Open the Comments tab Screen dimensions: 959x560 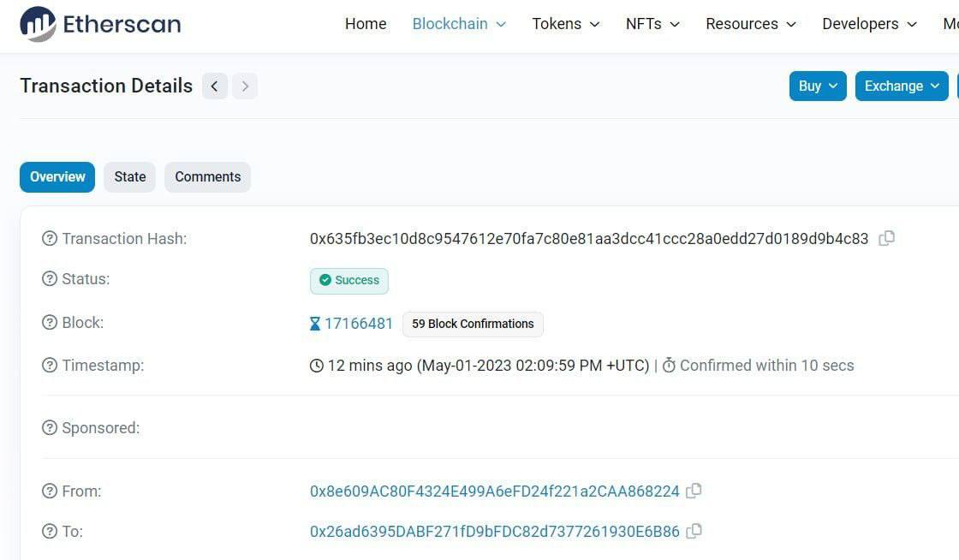pos(207,177)
